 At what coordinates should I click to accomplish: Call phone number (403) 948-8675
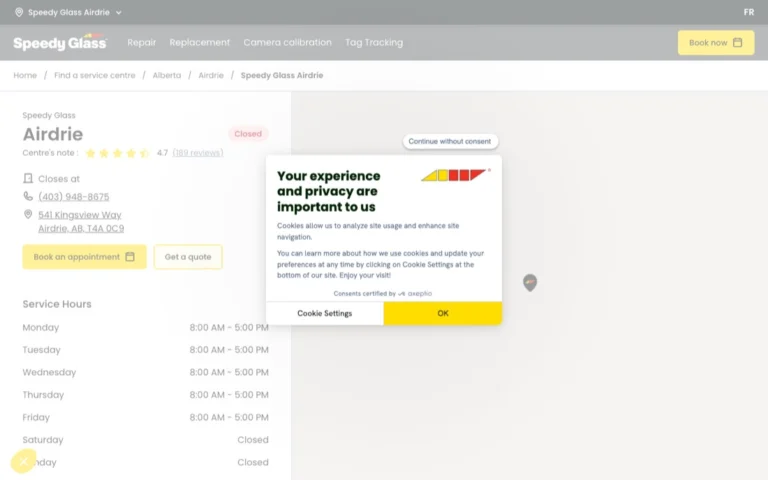[73, 197]
